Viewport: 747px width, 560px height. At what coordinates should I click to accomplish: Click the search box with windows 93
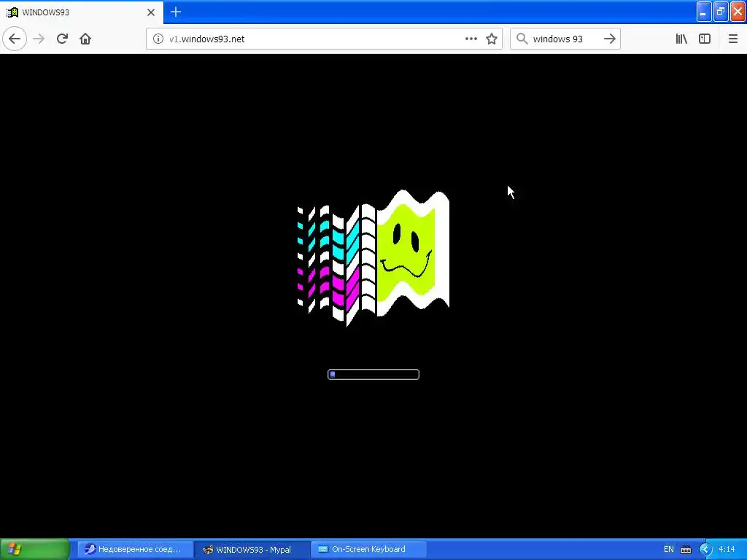(565, 39)
